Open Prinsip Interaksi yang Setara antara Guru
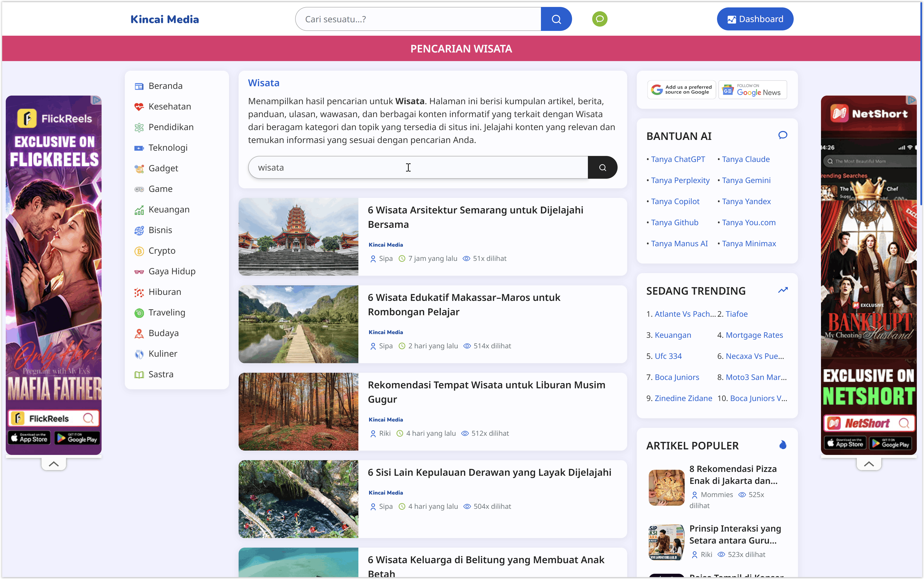This screenshot has height=579, width=924. (x=735, y=535)
